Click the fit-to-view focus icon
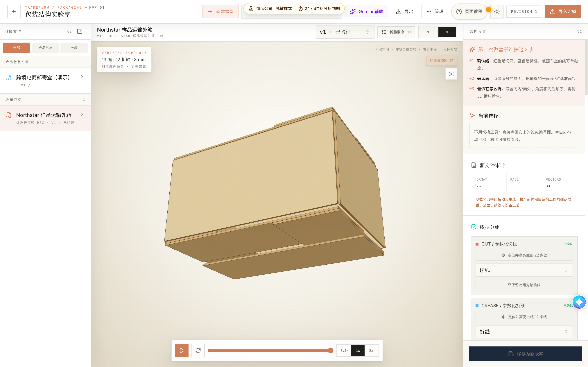 coord(451,74)
